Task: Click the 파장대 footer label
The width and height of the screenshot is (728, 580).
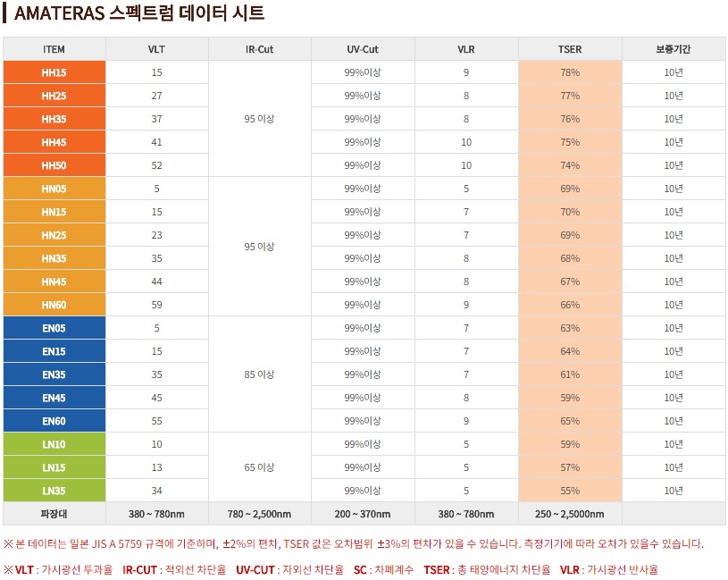Action: [54, 514]
